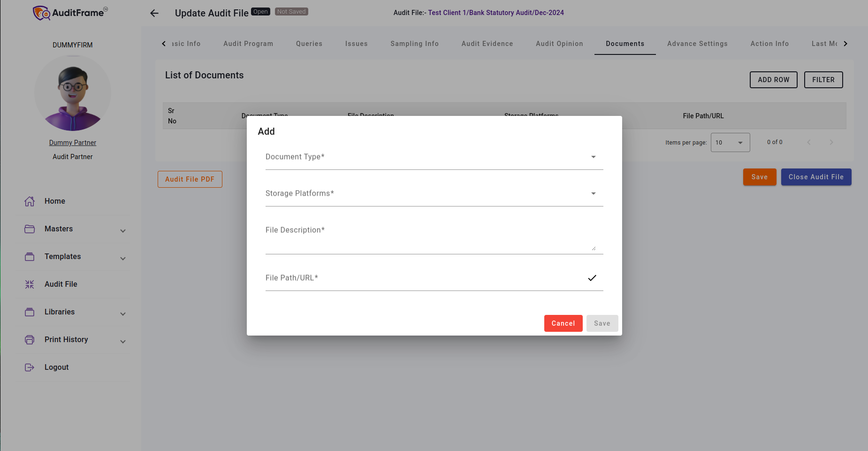
Task: Click the checkmark icon in File Path/URL field
Action: click(x=592, y=278)
